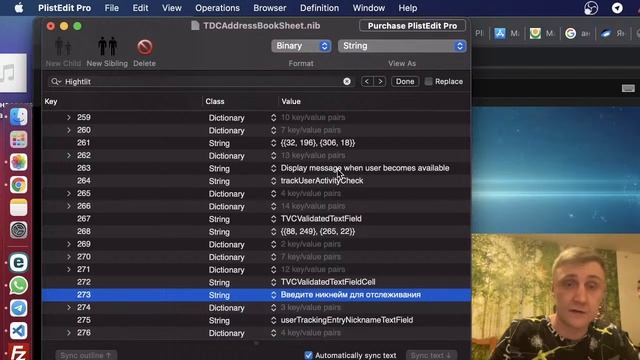This screenshot has width=640, height=360.
Task: Open WhatsApp from the Dock
Action: 18,285
